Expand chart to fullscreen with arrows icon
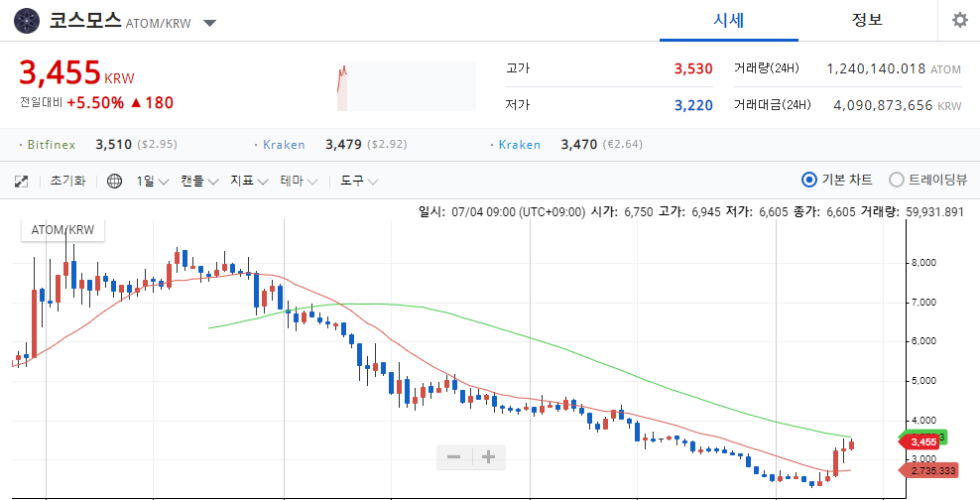This screenshot has width=980, height=500. coord(21,182)
